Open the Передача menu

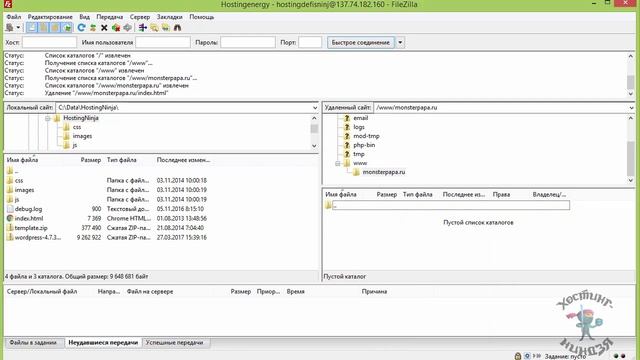coord(109,17)
